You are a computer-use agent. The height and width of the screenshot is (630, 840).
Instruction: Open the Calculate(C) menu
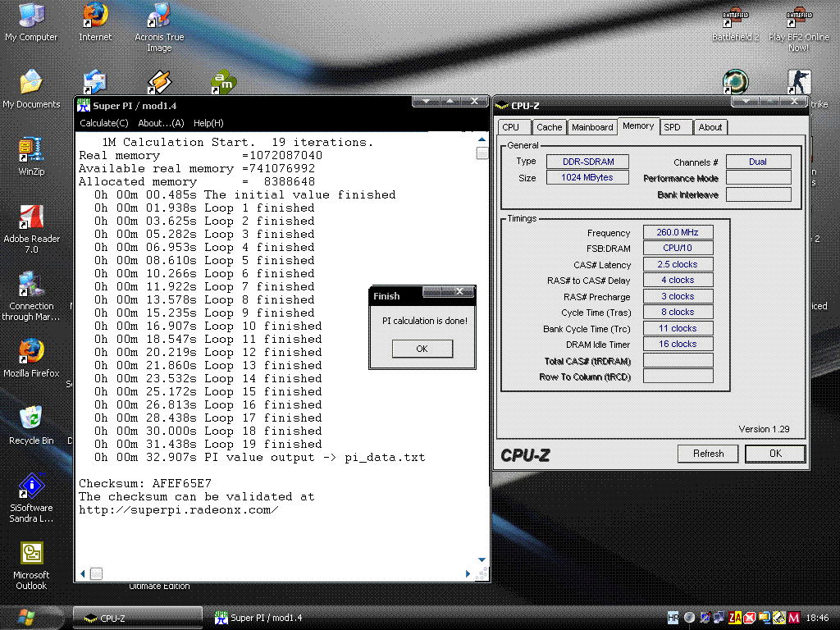coord(103,123)
